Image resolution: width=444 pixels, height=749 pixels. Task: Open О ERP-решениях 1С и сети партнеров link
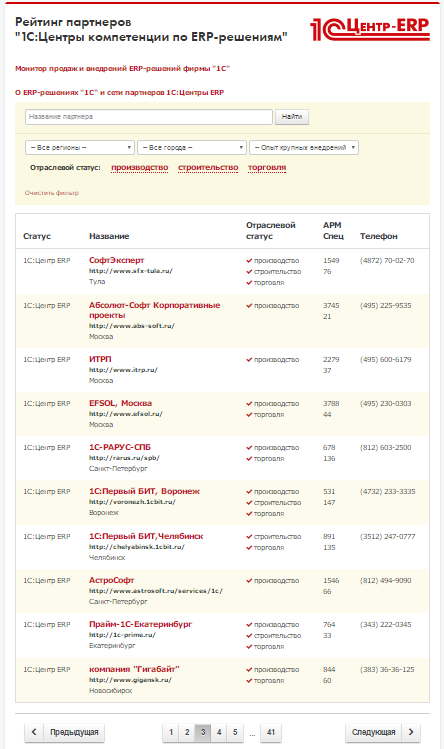point(119,93)
